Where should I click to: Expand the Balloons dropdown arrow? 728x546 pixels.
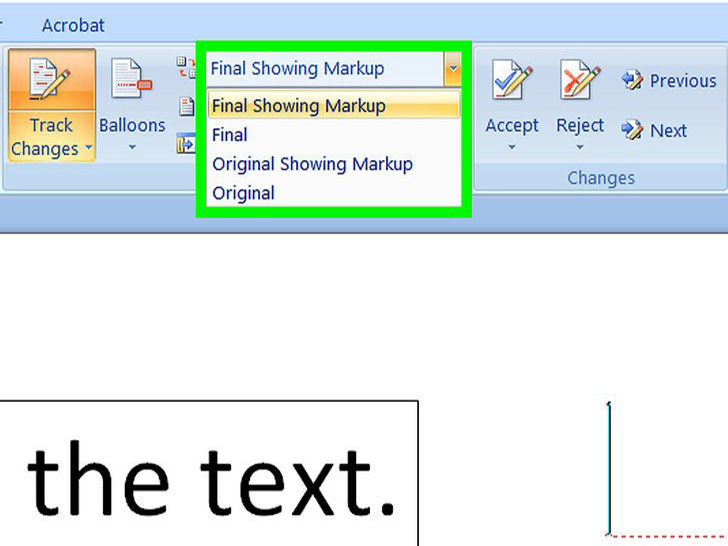tap(132, 148)
